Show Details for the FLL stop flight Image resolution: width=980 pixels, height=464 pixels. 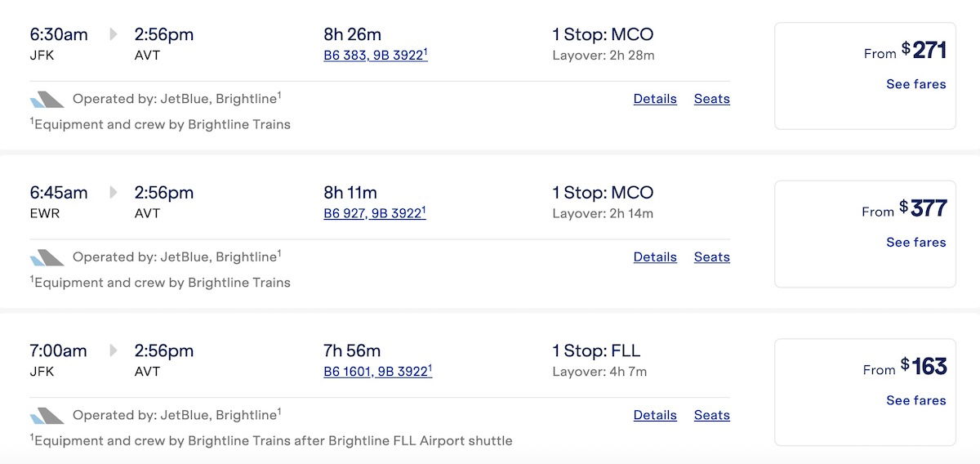[x=655, y=415]
